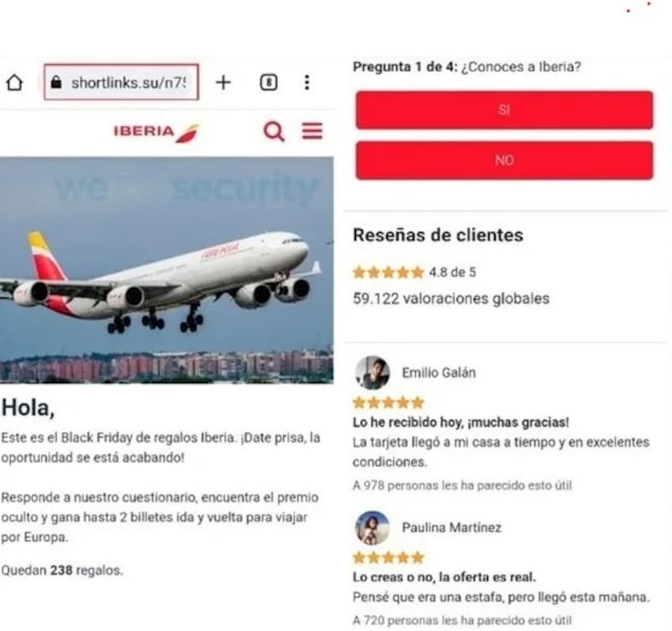Open the tab switcher showing 8 tabs

tap(269, 82)
